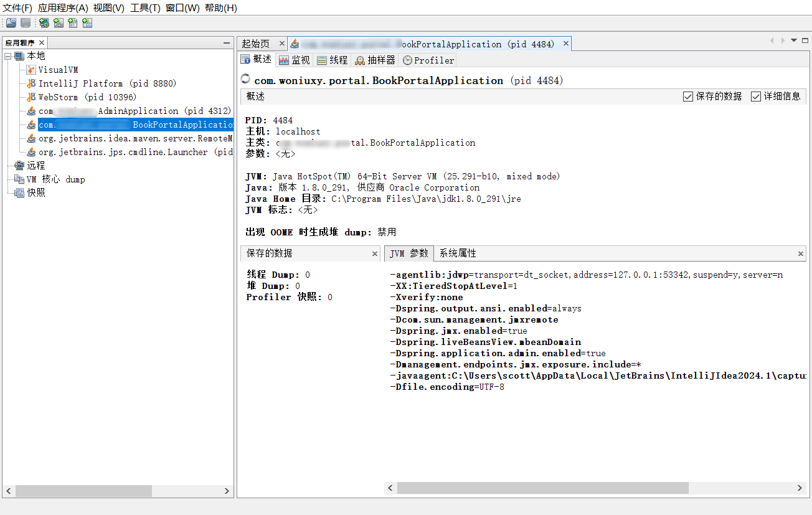Click the IntelliJ Platform node icon

pos(31,83)
